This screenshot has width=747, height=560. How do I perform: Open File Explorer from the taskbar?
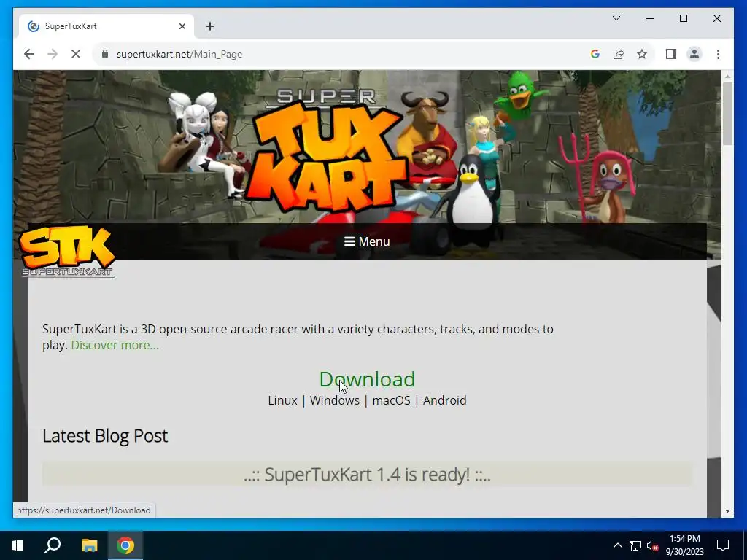point(89,545)
